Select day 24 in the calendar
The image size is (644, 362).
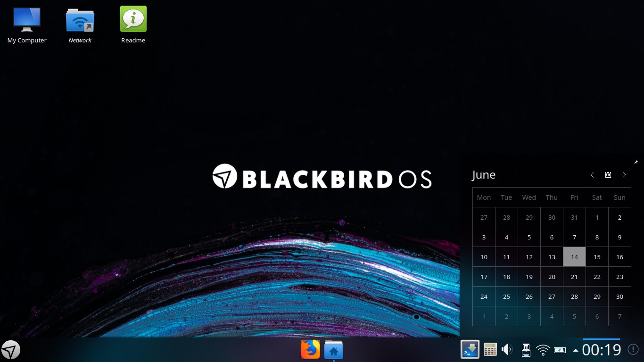coord(484,296)
